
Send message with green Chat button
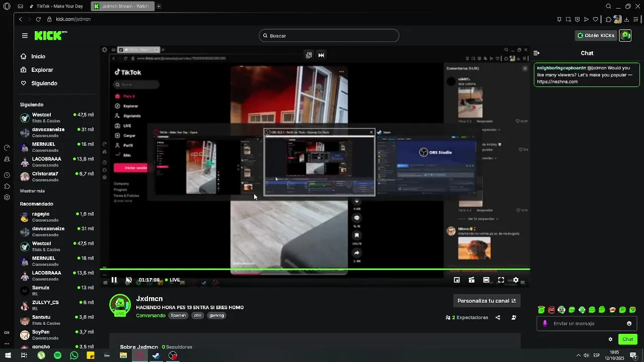[x=628, y=339]
